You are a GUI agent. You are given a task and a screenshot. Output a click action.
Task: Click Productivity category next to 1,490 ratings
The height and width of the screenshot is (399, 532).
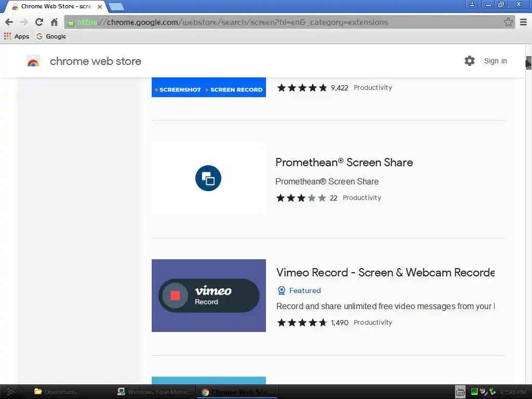tap(373, 323)
